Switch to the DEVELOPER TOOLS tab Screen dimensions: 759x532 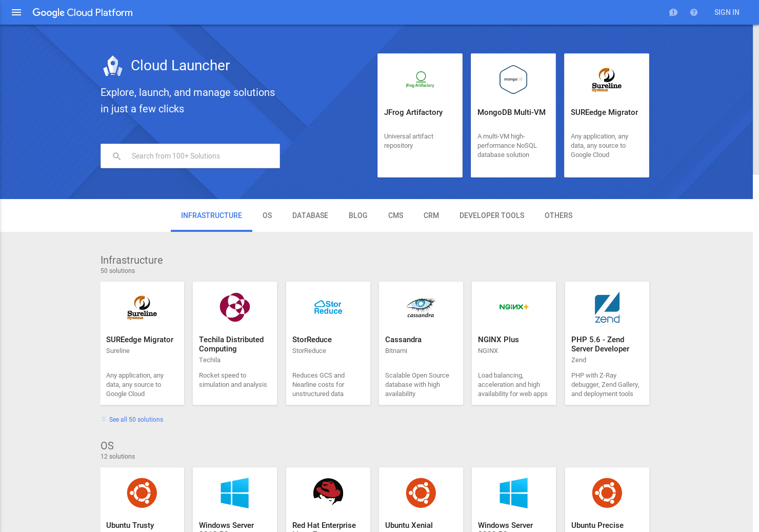tap(492, 215)
